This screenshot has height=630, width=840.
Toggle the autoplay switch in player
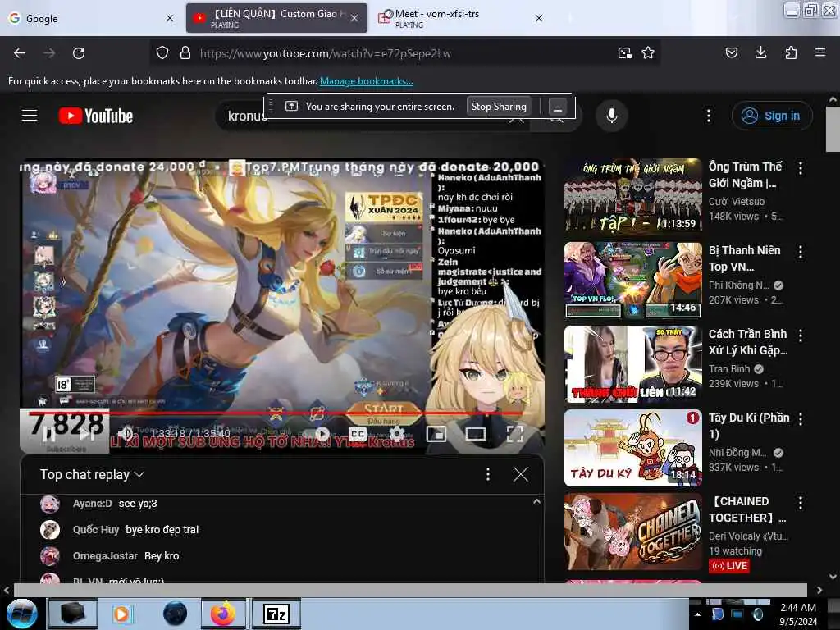[x=319, y=434]
